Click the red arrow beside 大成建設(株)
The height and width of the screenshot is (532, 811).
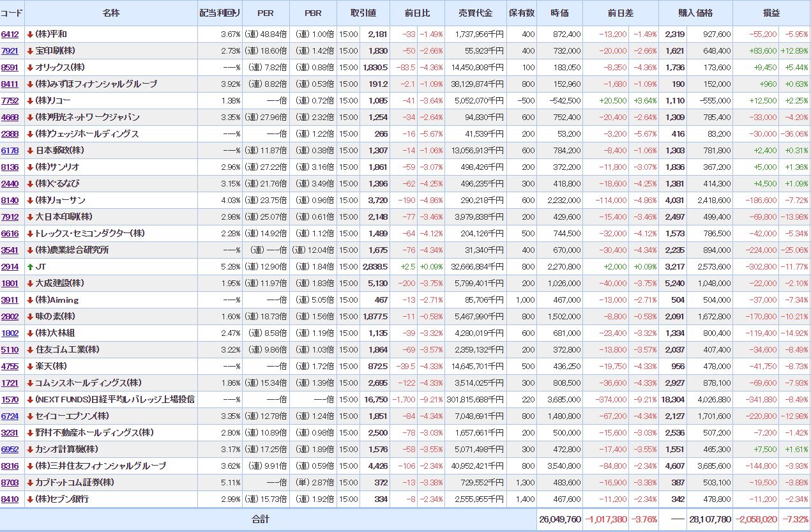[x=30, y=283]
